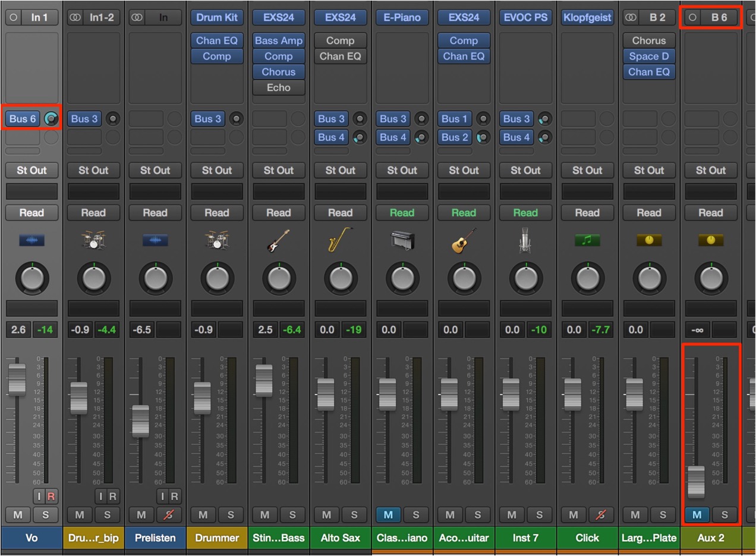The image size is (756, 556).
Task: Select the Click track name label
Action: point(587,538)
